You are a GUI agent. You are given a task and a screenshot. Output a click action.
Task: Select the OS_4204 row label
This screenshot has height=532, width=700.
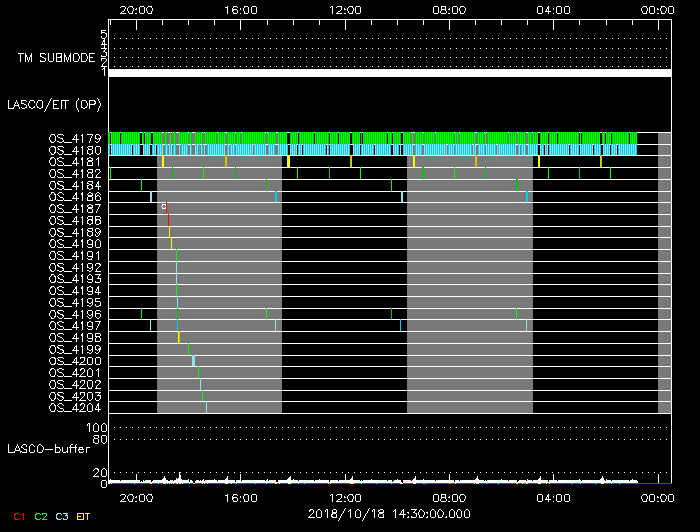tap(74, 407)
